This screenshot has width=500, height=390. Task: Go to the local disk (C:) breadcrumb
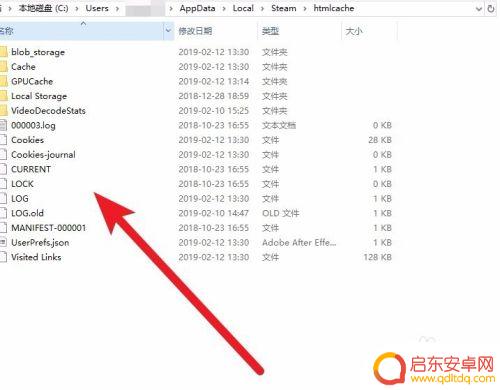tap(44, 8)
